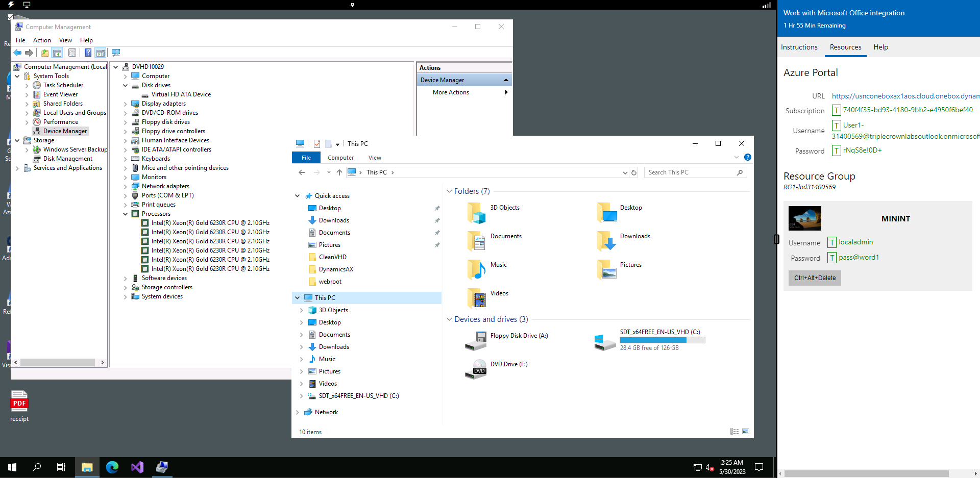
Task: Collapse Devices and drives (3) group
Action: tap(449, 319)
